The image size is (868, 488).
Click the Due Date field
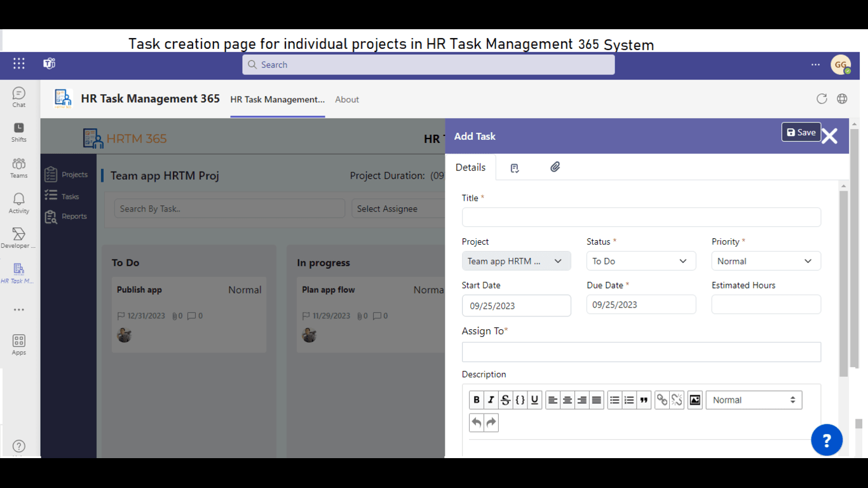pos(641,304)
